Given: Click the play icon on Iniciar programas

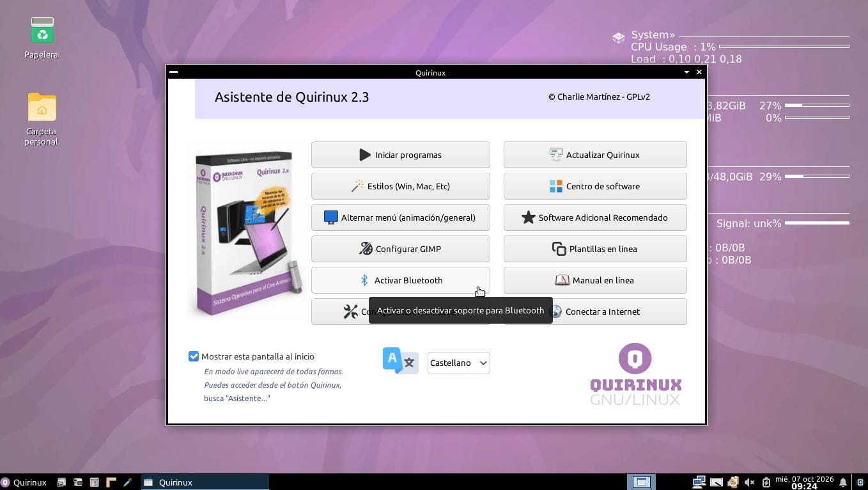Looking at the screenshot, I should [x=365, y=155].
